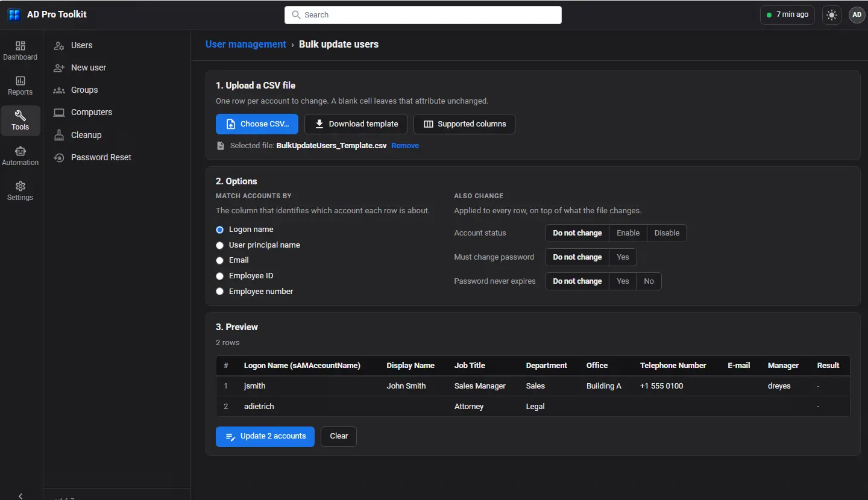Click Download template button

point(356,124)
